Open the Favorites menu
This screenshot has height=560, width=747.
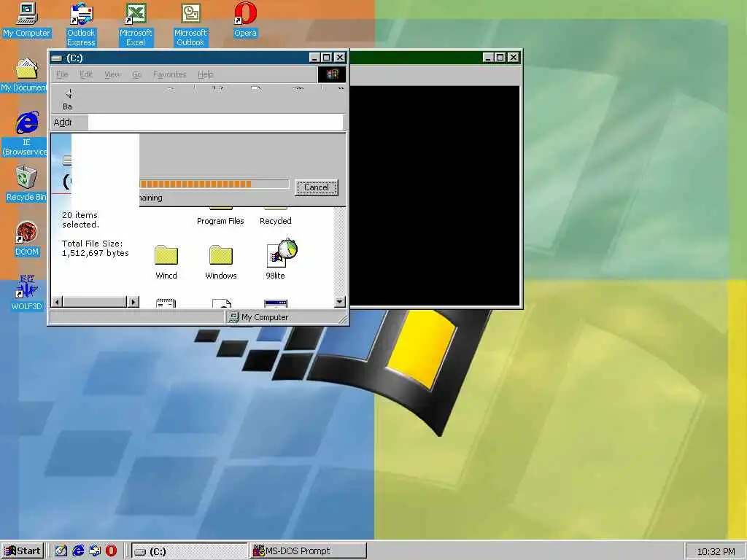(x=169, y=74)
